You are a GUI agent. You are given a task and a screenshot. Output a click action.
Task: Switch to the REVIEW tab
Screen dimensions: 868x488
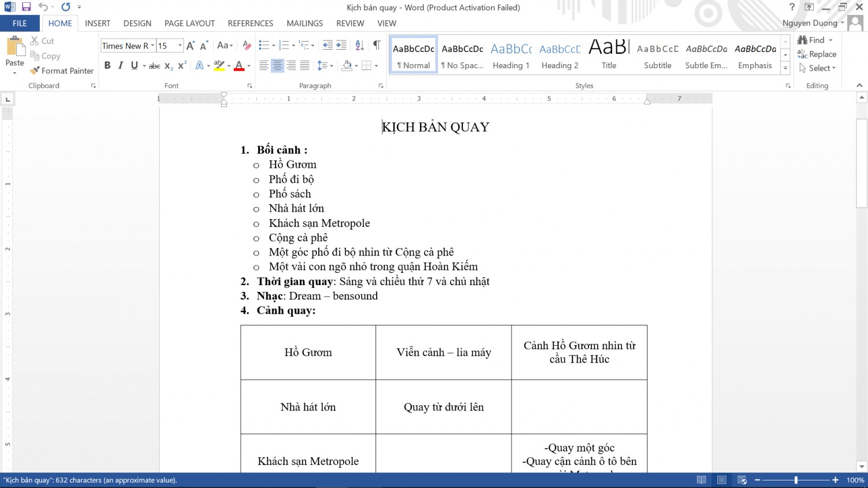pos(350,23)
